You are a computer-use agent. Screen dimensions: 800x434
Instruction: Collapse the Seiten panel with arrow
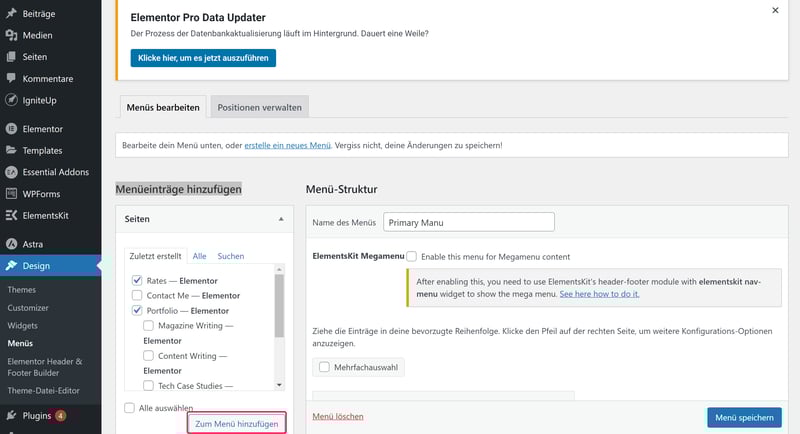point(281,218)
